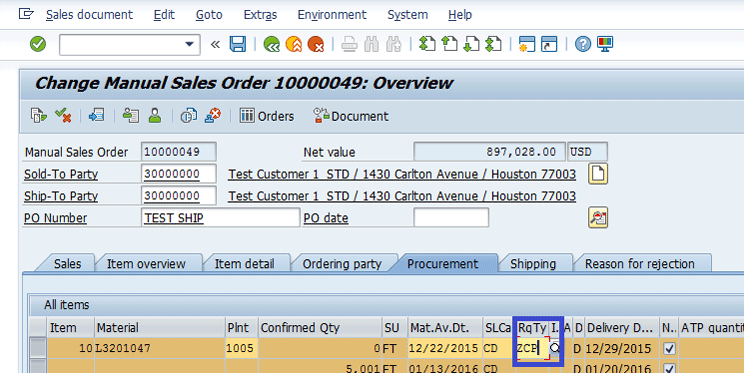
Task: Click the stamp with red X reject icon
Action: click(x=213, y=115)
